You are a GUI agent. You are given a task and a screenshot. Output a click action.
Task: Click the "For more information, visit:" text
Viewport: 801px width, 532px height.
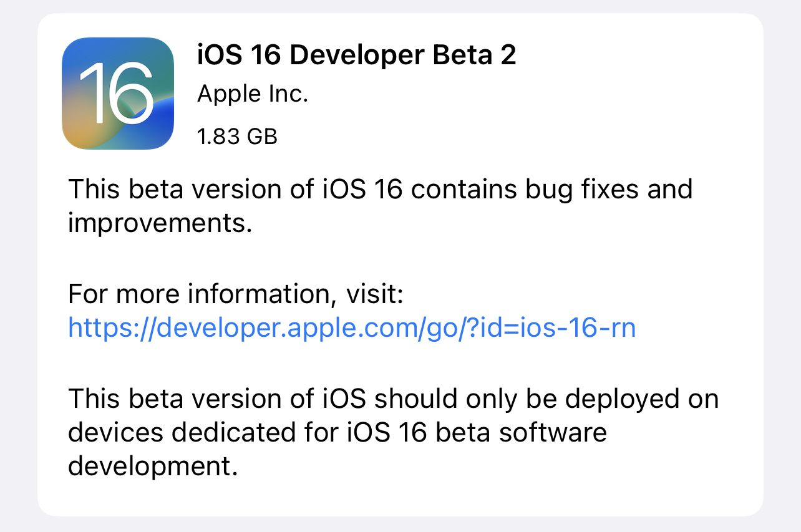click(236, 293)
